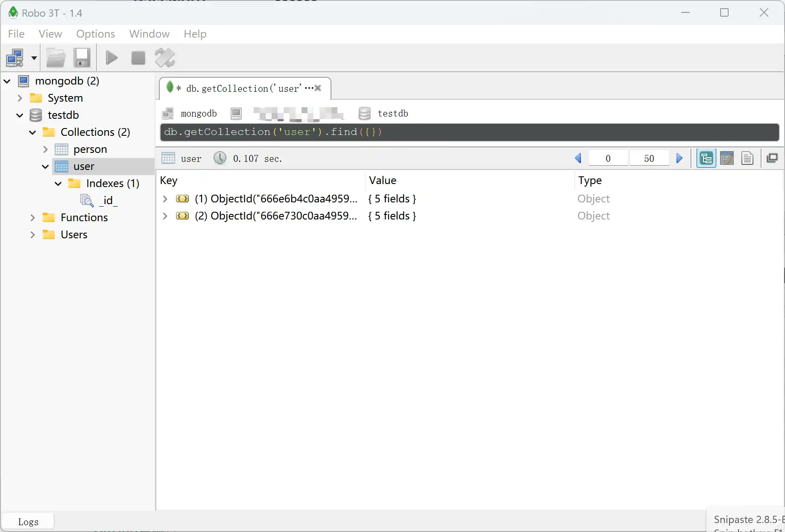The image size is (785, 532).
Task: Go to previous page of results
Action: (578, 158)
